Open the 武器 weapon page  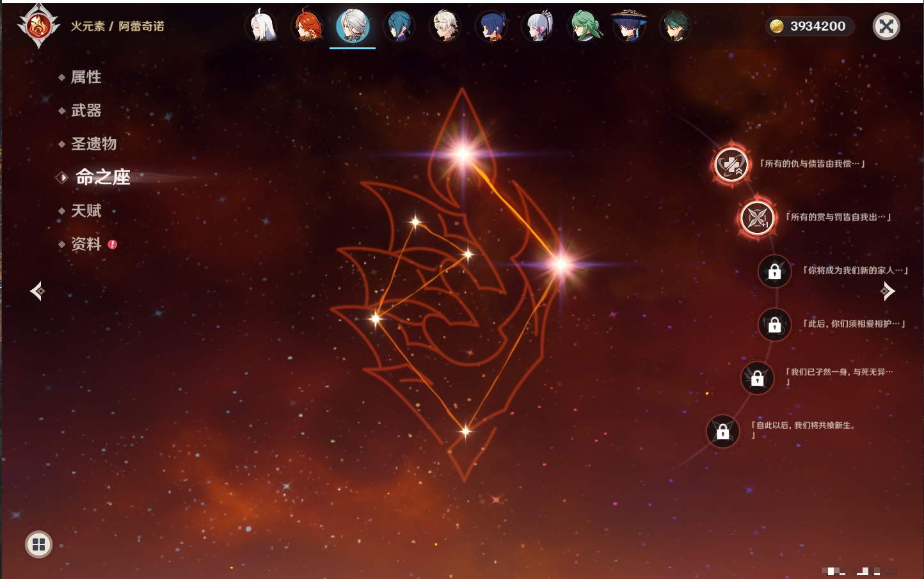pos(86,111)
